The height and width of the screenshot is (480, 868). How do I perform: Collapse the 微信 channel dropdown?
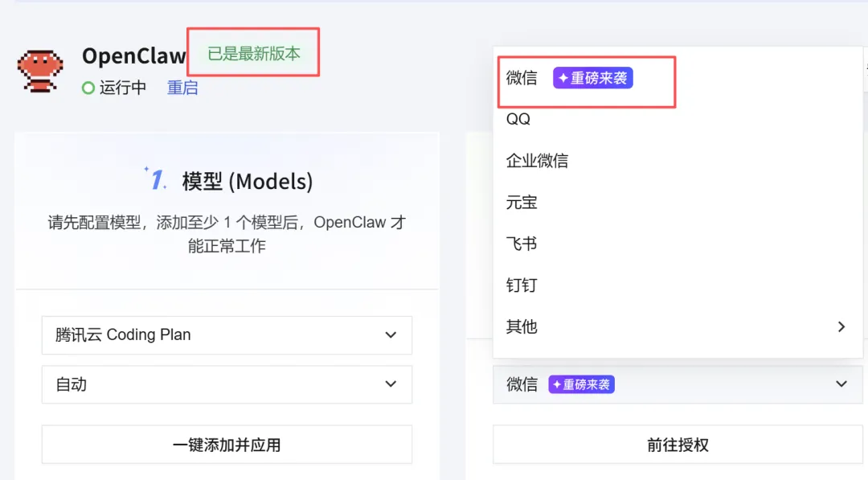(x=841, y=384)
